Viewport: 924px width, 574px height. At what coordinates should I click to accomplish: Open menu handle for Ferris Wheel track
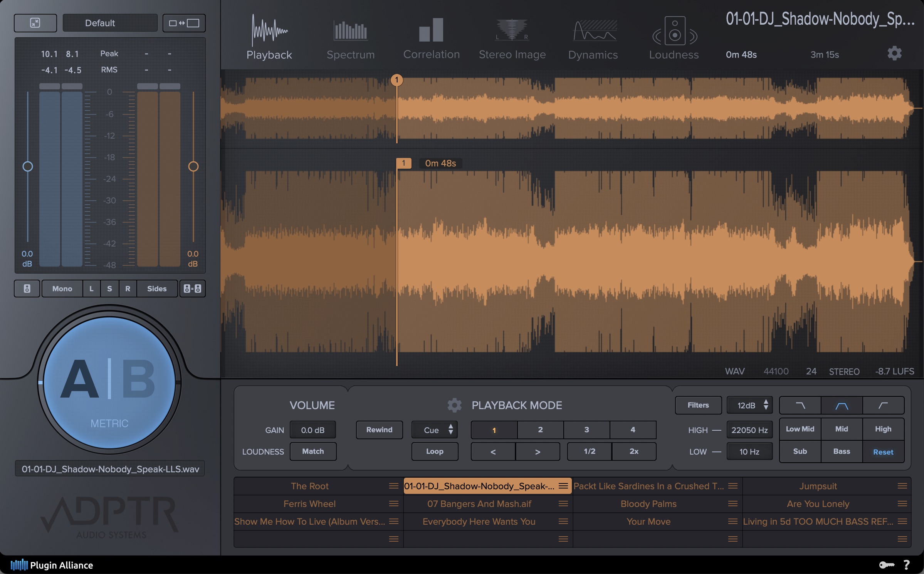coord(393,504)
